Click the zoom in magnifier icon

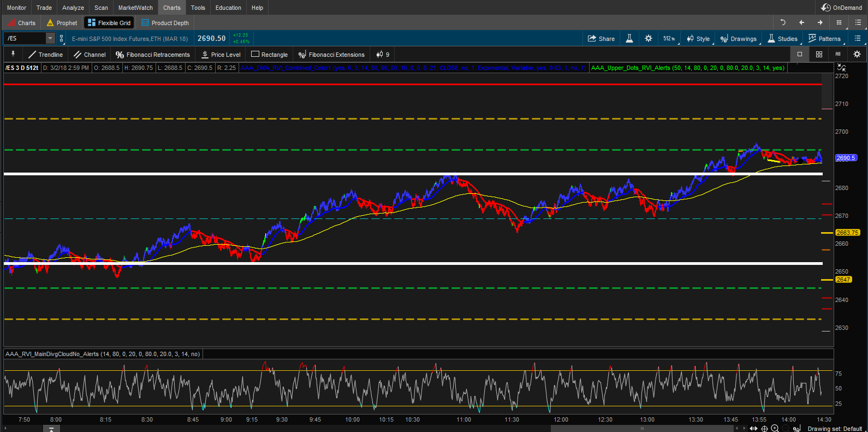[x=775, y=428]
